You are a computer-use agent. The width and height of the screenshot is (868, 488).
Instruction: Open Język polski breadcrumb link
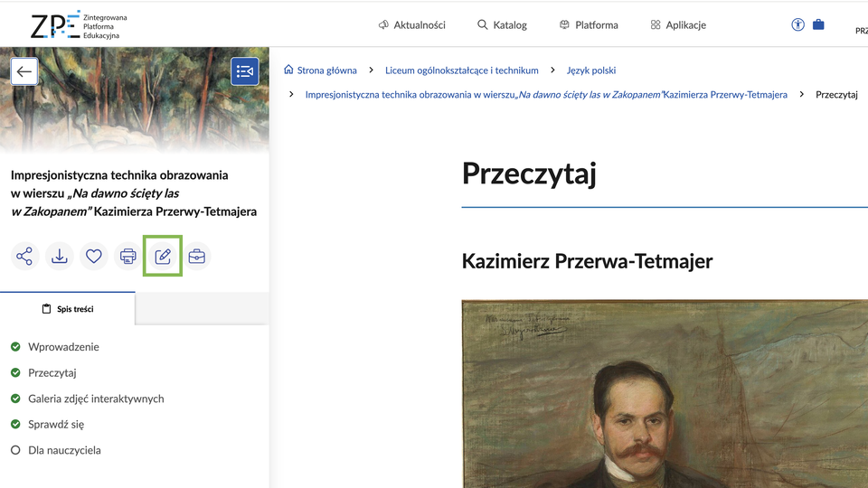pos(590,70)
